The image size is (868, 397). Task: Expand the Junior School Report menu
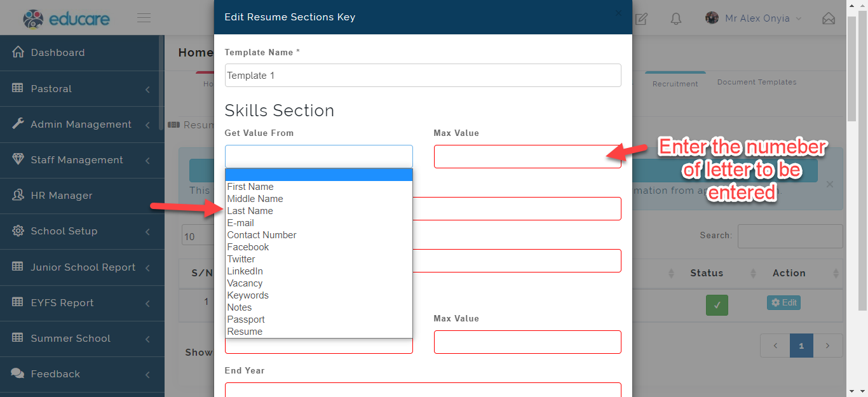(147, 267)
